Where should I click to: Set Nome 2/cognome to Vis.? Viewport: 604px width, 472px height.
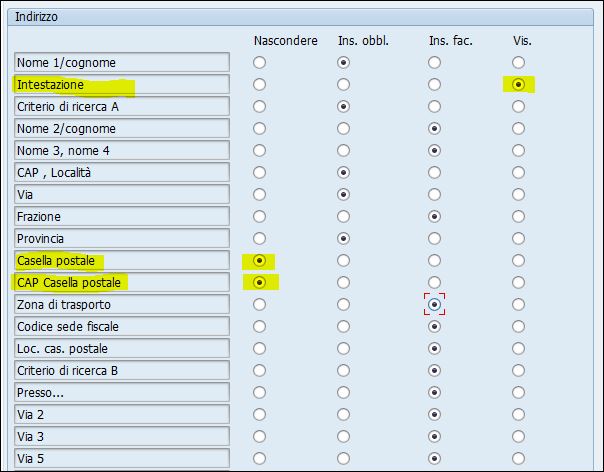[518, 128]
